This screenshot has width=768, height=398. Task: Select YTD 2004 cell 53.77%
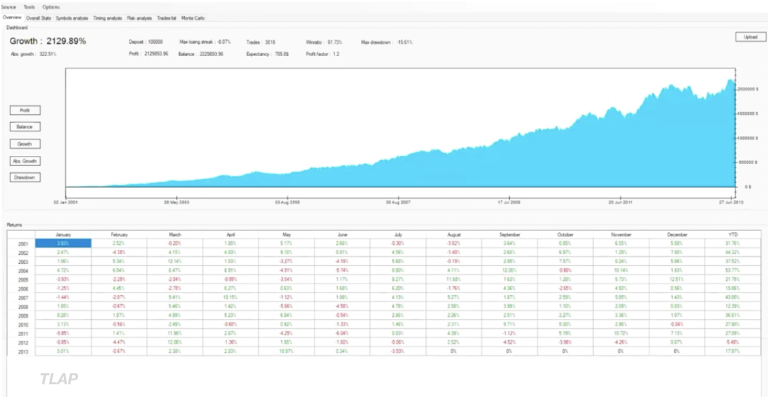(733, 270)
